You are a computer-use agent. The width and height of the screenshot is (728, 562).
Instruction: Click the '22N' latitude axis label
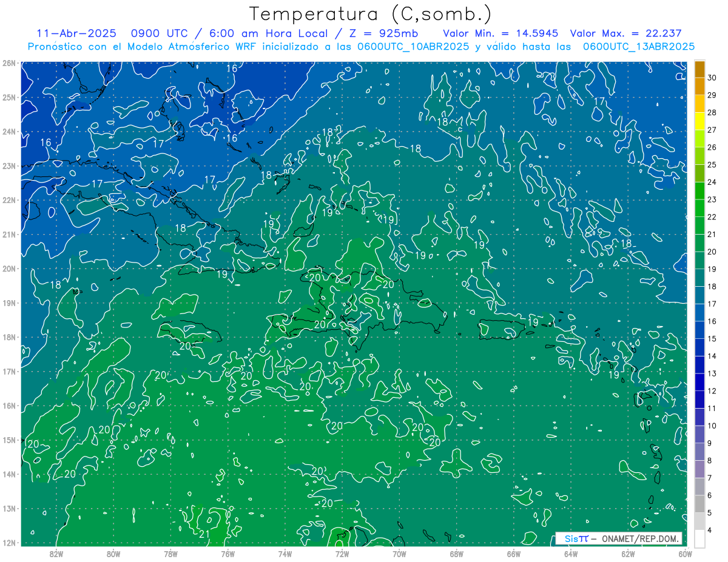tap(8, 200)
